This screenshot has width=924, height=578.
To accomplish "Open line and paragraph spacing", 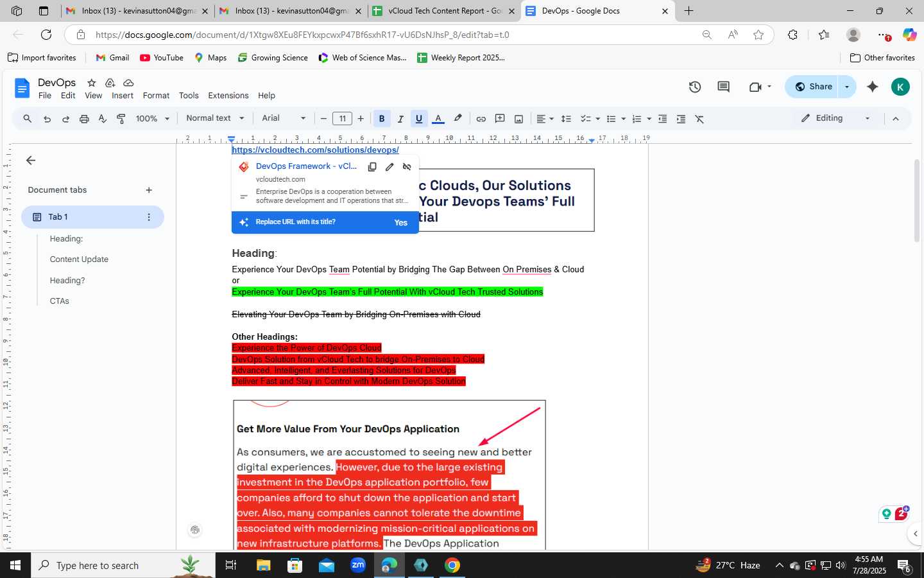I will tap(566, 119).
